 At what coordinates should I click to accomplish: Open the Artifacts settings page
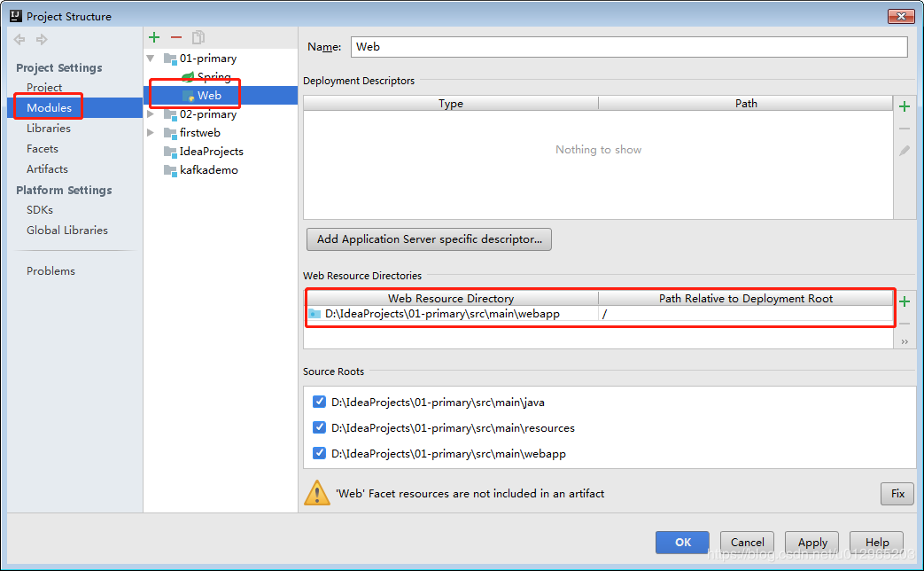tap(47, 169)
